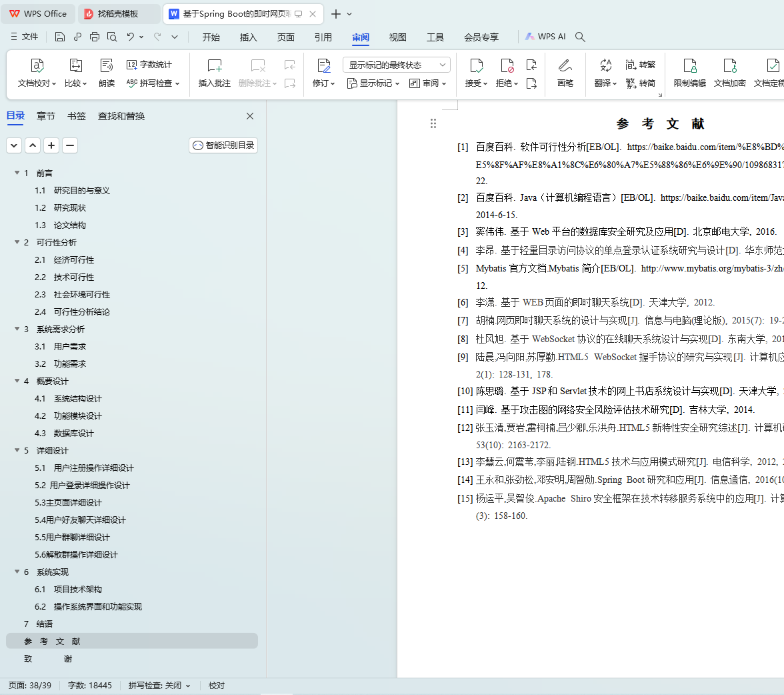Click 校对 in the status bar

click(217, 686)
